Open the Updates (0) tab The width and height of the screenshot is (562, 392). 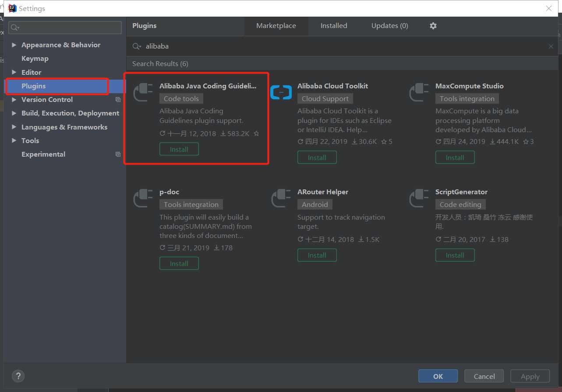390,26
